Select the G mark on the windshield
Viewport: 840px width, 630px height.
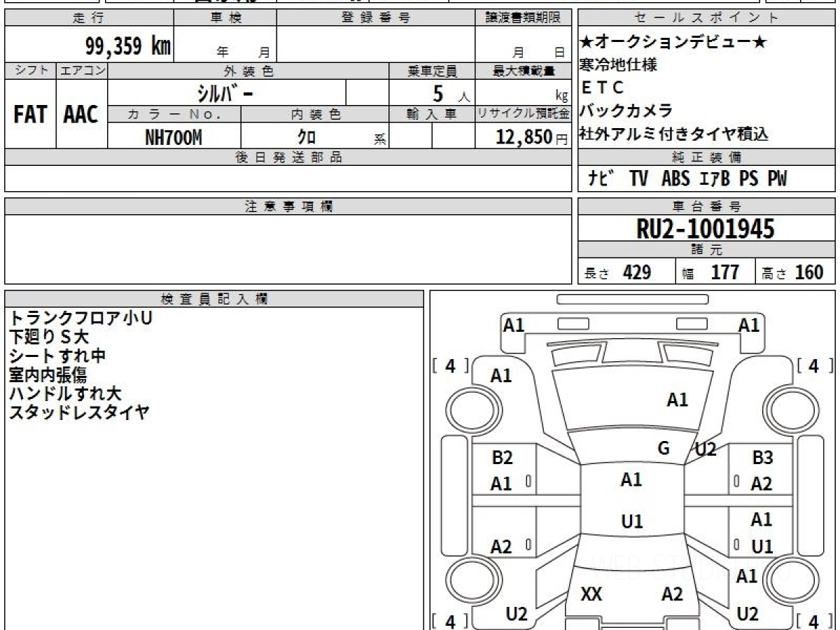[x=664, y=449]
